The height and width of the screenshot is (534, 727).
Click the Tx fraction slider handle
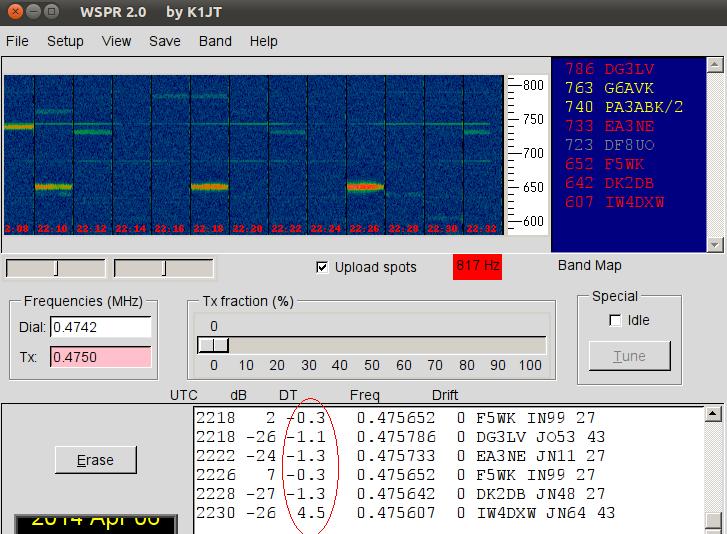(213, 345)
